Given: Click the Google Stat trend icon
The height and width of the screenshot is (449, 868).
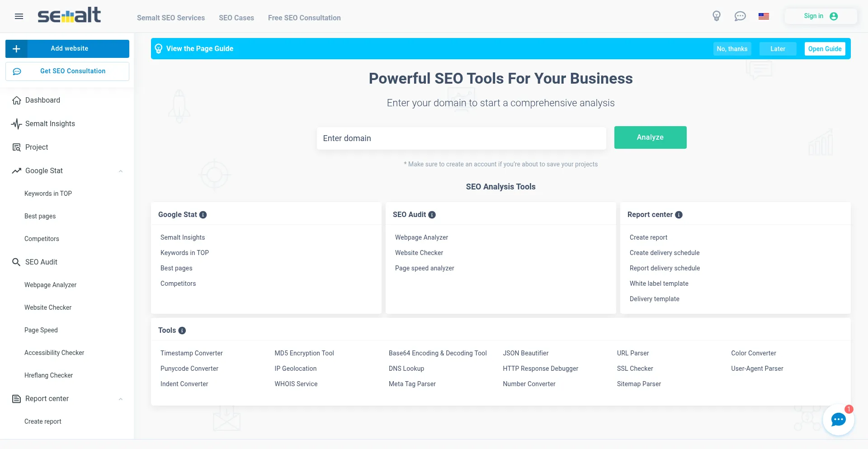Looking at the screenshot, I should tap(17, 171).
